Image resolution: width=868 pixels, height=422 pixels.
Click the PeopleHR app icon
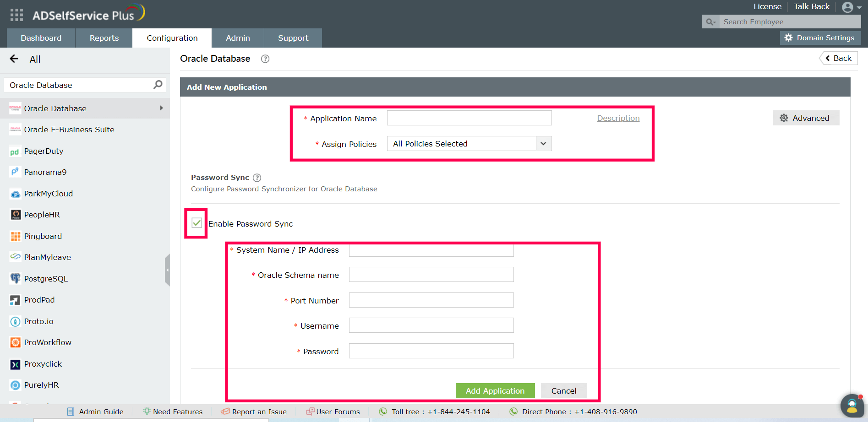click(x=15, y=215)
